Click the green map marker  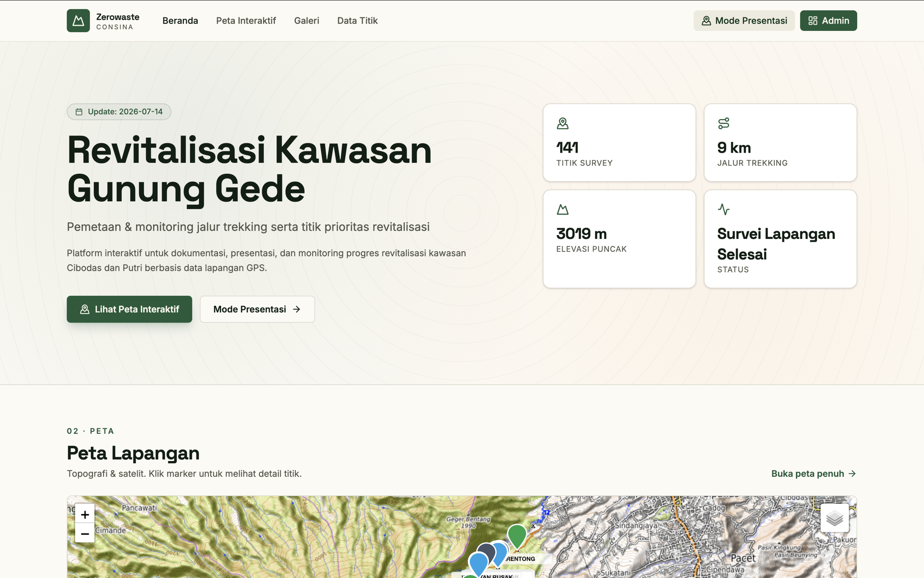517,535
